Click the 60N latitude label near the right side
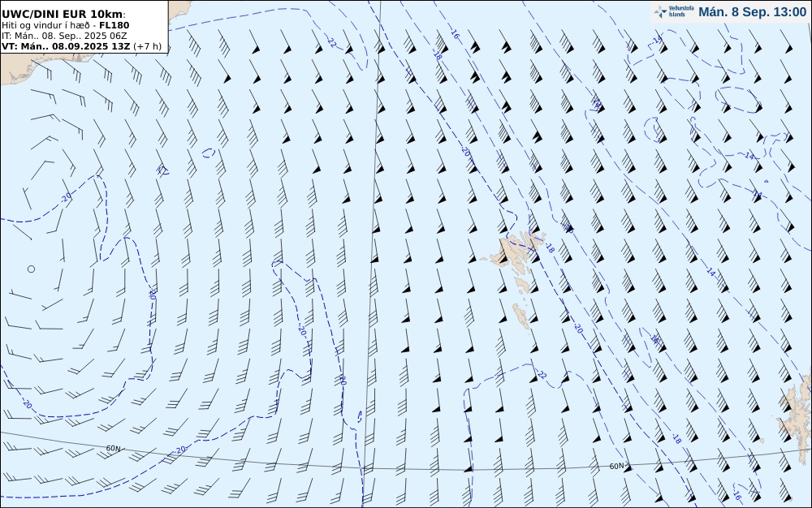 click(x=616, y=466)
